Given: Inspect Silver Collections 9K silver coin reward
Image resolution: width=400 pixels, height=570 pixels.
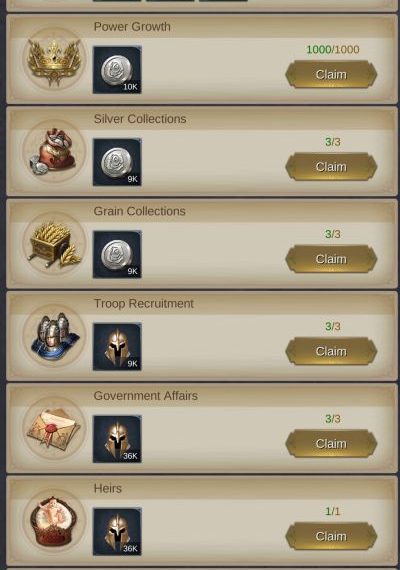Looking at the screenshot, I should click(x=117, y=162).
